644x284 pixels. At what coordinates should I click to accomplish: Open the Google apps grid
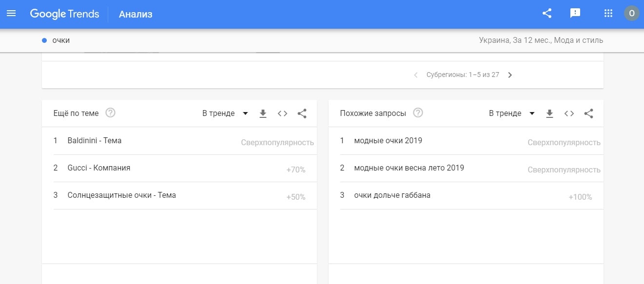pyautogui.click(x=608, y=14)
